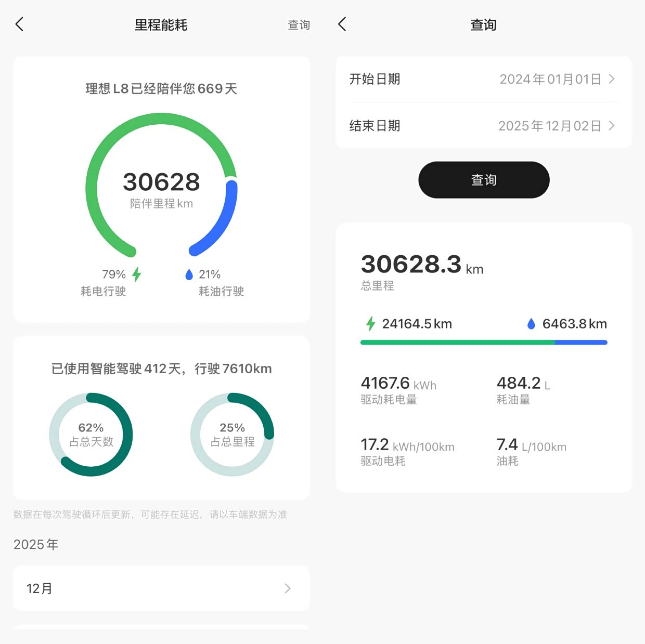Tap the 里程能耗 page title
Viewport: 645px width, 644px height.
(x=161, y=24)
